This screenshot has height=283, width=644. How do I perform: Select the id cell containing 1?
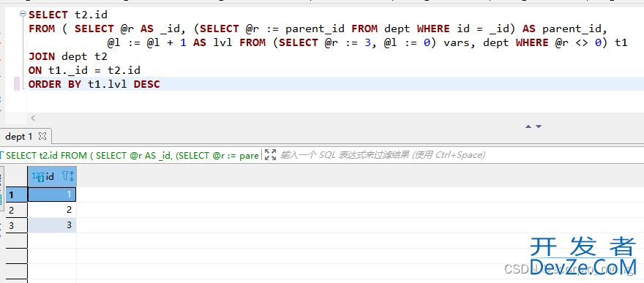52,195
